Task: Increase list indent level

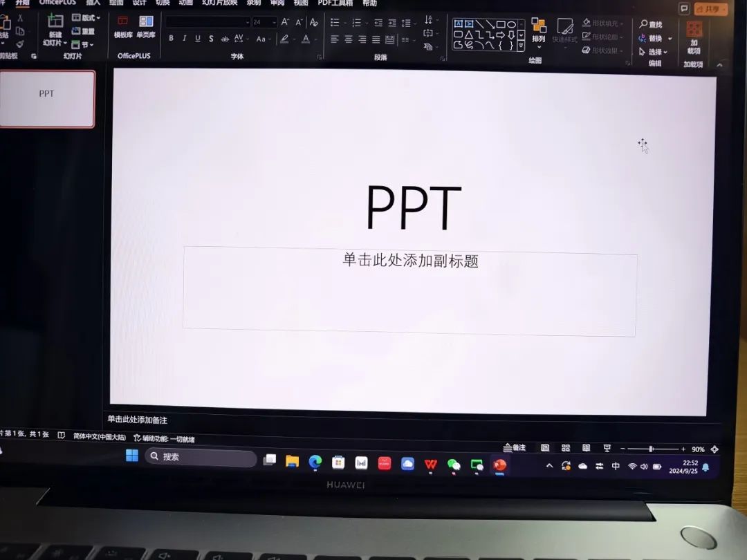Action: pos(392,23)
